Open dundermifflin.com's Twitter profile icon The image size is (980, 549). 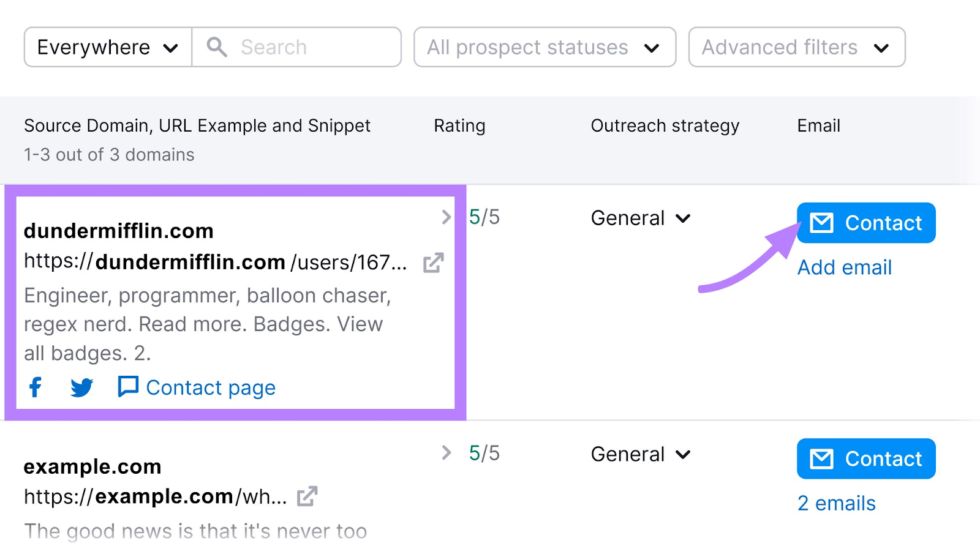[x=81, y=387]
